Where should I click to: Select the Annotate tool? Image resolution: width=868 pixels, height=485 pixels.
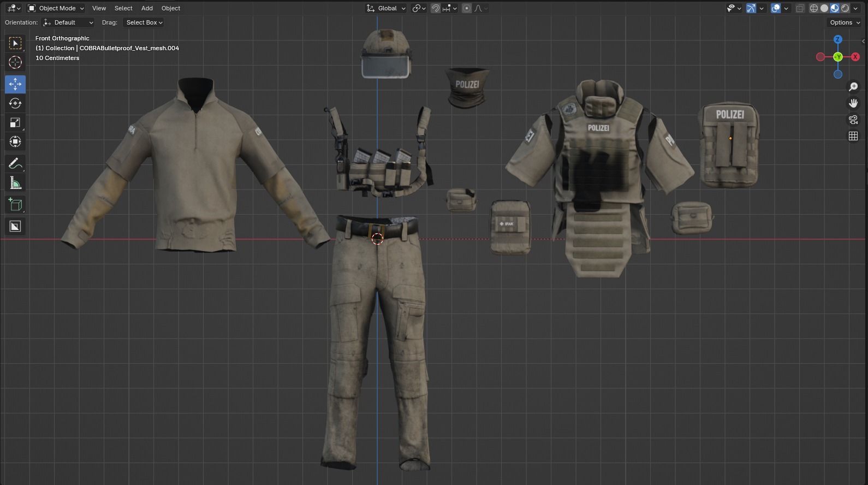[15, 163]
